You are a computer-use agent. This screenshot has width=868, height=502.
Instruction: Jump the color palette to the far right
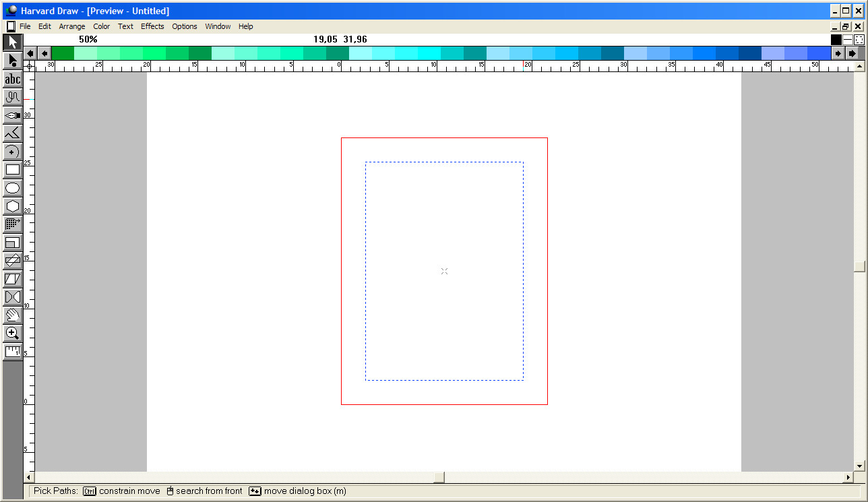point(852,53)
